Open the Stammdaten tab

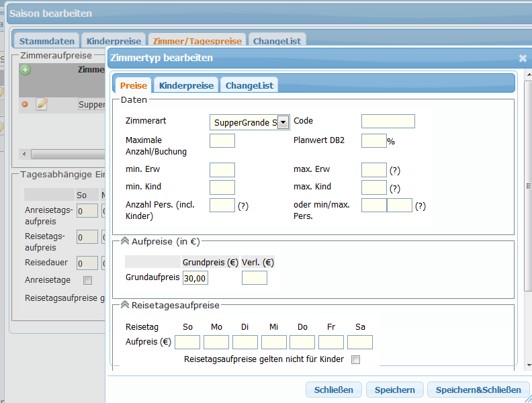coord(46,41)
